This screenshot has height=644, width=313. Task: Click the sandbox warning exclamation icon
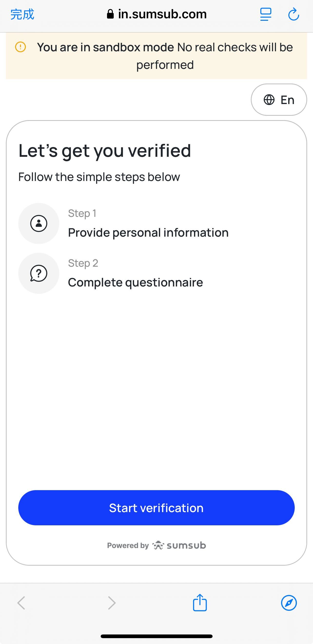click(20, 47)
